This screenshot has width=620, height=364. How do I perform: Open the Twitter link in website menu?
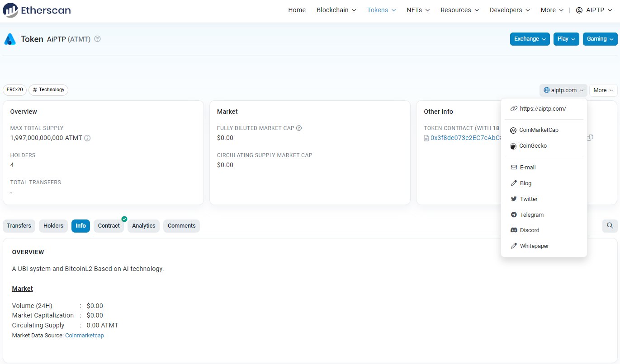coord(528,199)
